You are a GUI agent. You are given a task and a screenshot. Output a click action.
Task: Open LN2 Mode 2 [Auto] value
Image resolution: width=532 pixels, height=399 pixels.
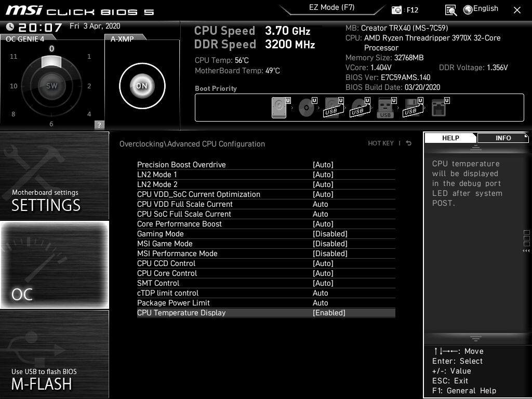(323, 184)
